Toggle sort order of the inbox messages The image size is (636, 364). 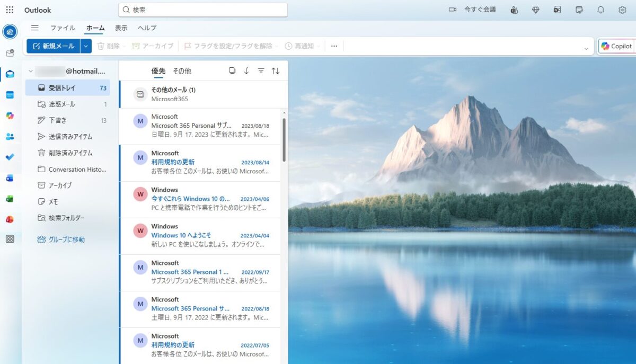275,70
